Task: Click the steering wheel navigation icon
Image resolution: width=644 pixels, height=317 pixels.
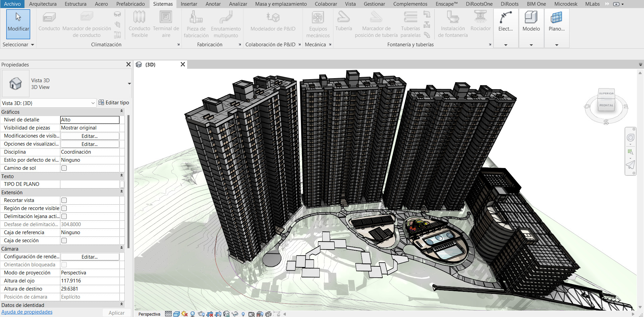Action: 631,138
